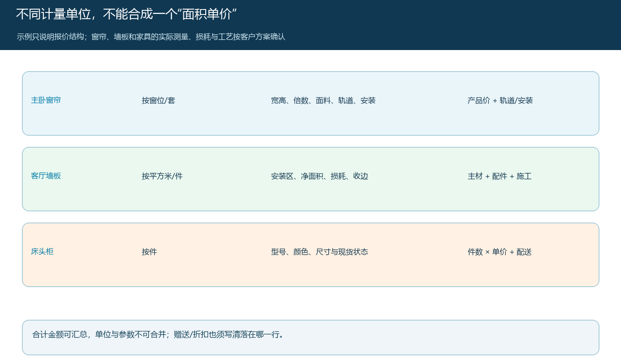Image resolution: width=621 pixels, height=364 pixels.
Task: Select the subtitle starting with 示例只说明报价结构
Action: tap(151, 37)
